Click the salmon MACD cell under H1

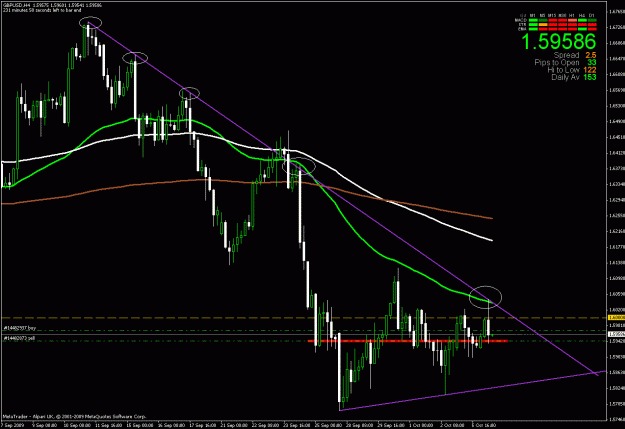[572, 20]
